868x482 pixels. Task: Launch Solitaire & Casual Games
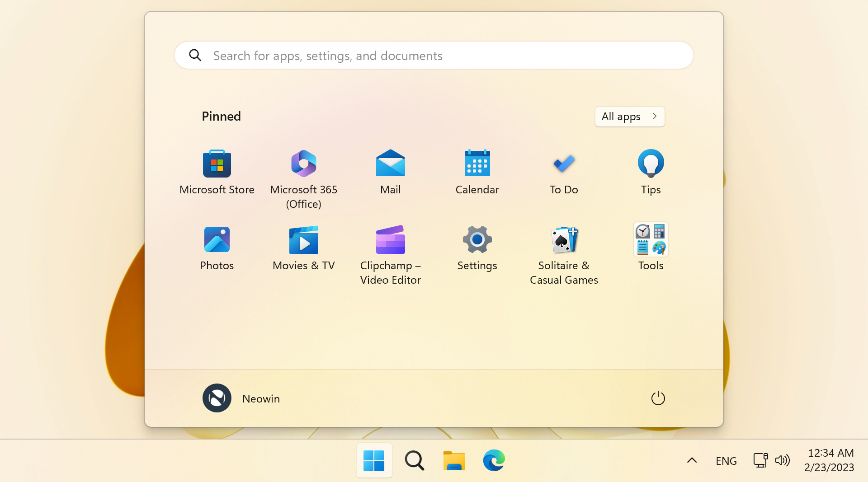click(x=564, y=255)
